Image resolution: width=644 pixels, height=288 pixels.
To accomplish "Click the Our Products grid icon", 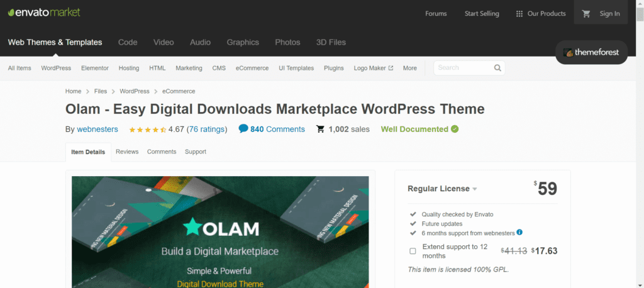I will coord(519,14).
